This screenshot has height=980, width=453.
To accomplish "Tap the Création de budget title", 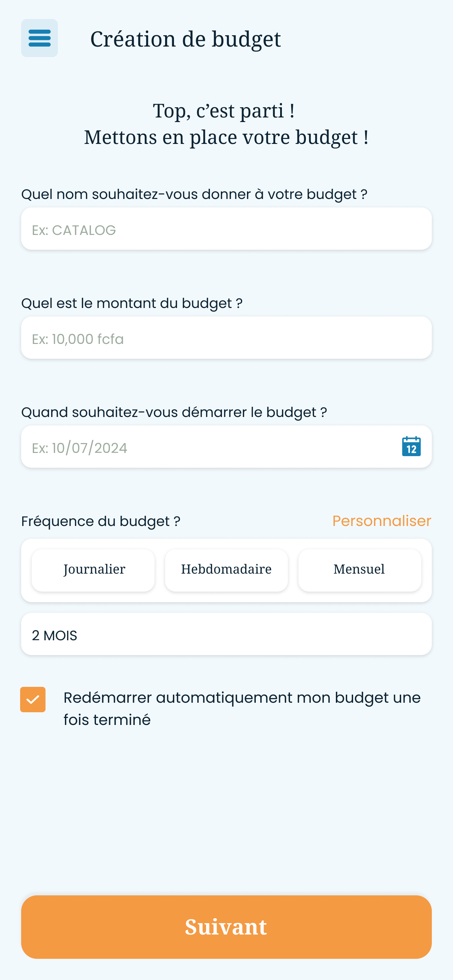I will click(x=186, y=39).
